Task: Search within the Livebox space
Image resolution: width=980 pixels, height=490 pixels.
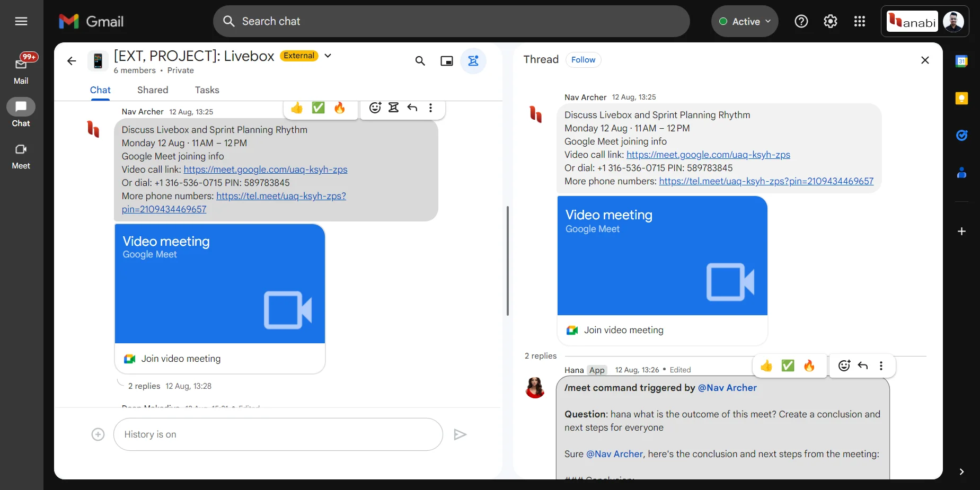Action: pos(420,61)
